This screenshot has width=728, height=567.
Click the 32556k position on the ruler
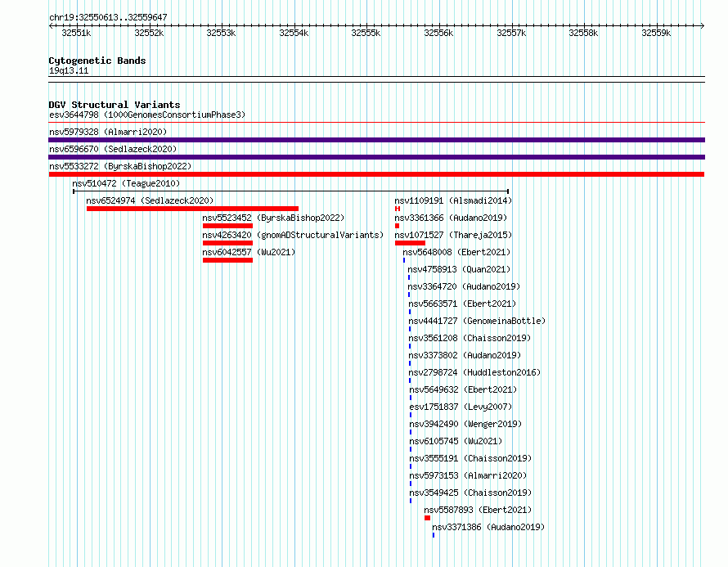(438, 33)
